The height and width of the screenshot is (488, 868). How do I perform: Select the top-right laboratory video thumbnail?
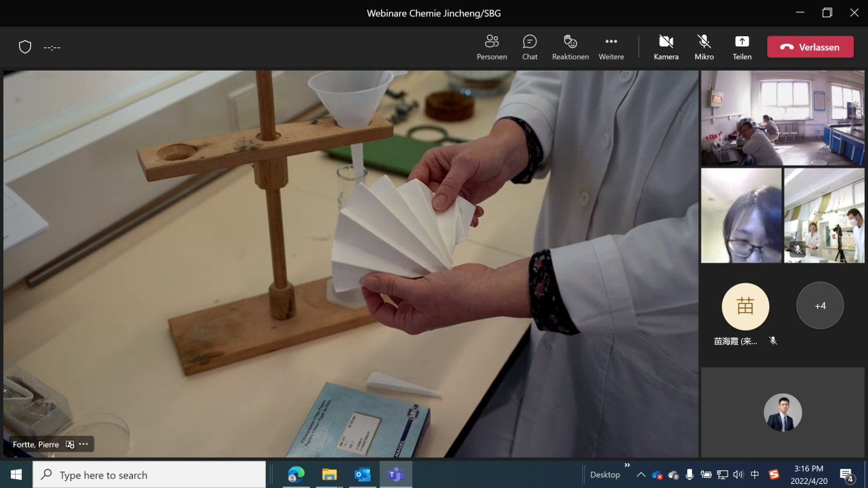pyautogui.click(x=782, y=118)
